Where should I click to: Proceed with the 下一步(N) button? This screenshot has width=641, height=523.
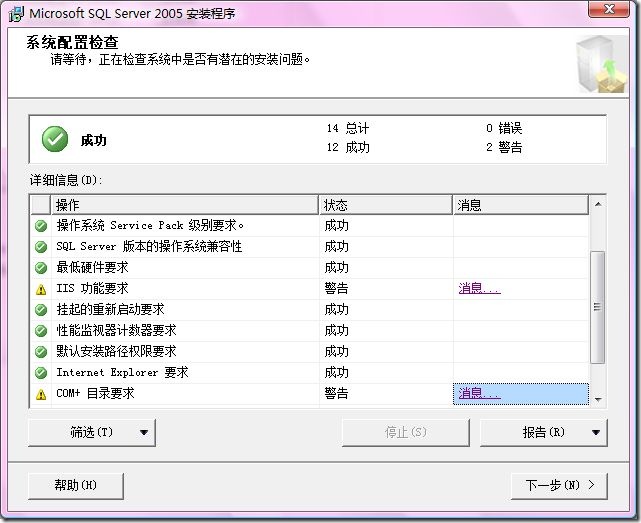(559, 486)
